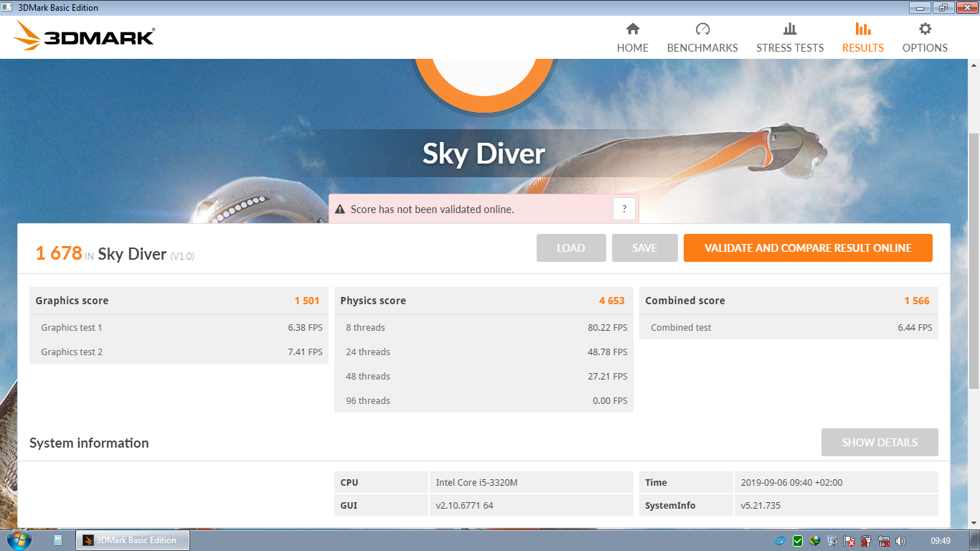The width and height of the screenshot is (980, 551).
Task: Click the app icon in the title bar
Action: pyautogui.click(x=6, y=7)
